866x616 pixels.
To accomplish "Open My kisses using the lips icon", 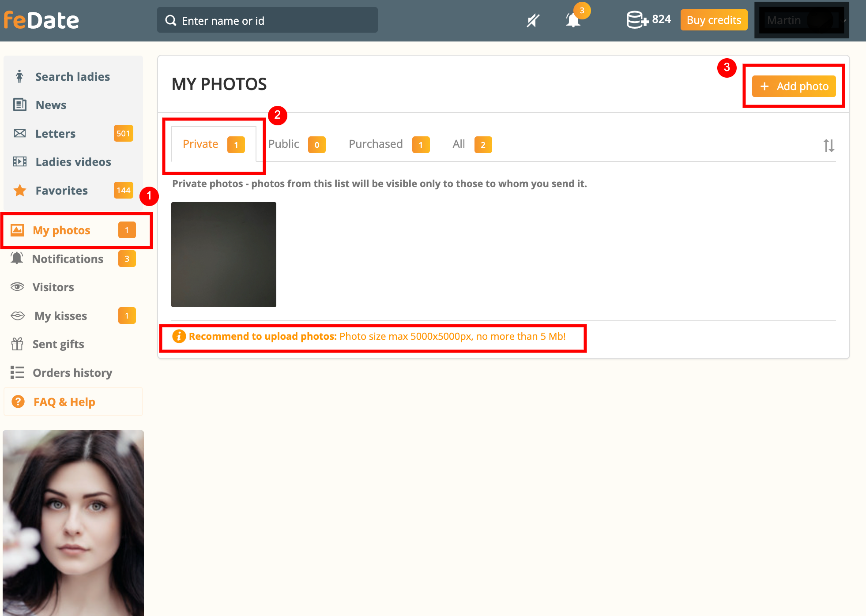I will (x=17, y=316).
